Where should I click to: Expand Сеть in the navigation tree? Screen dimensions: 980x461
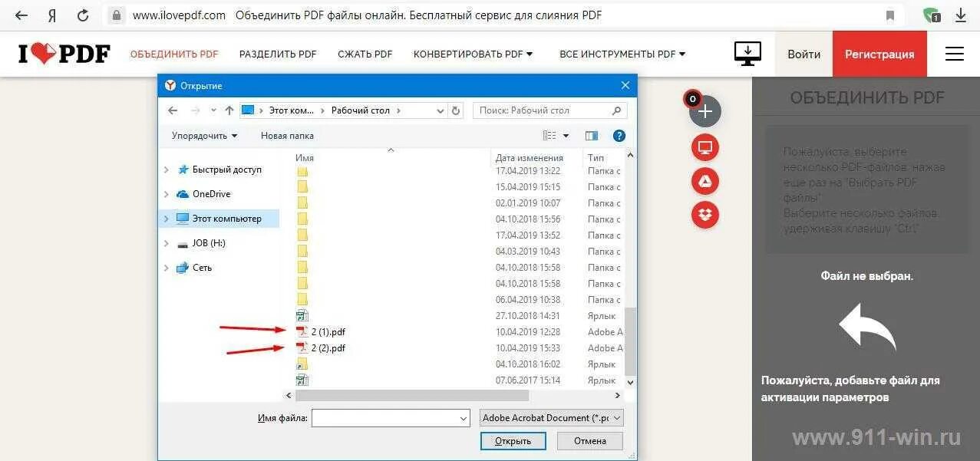click(167, 268)
